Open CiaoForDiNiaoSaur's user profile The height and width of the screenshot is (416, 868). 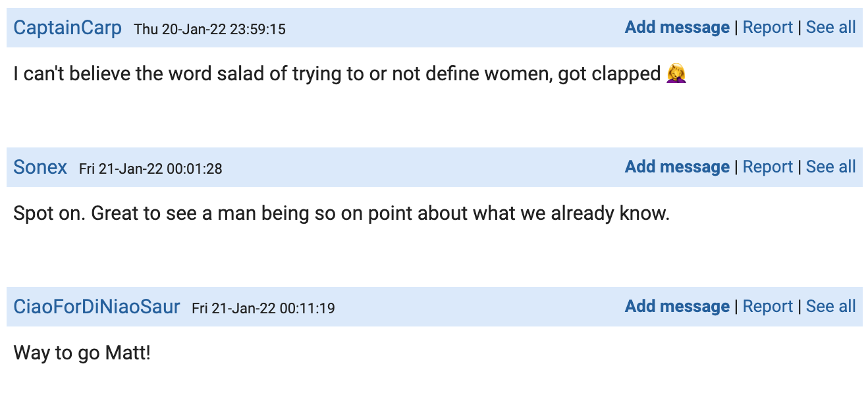pos(97,307)
